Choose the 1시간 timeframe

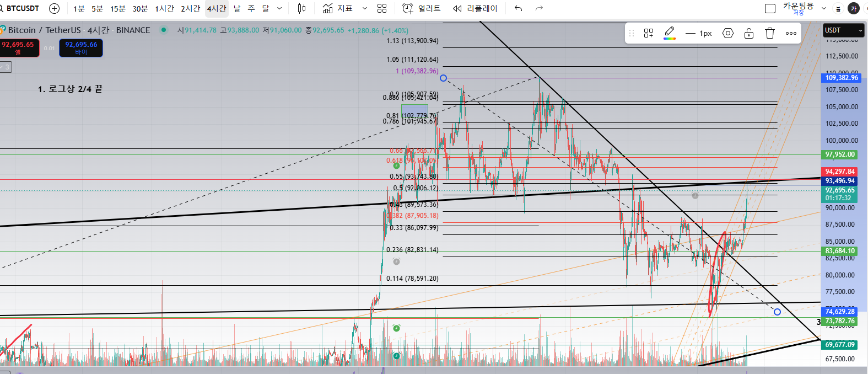point(164,8)
